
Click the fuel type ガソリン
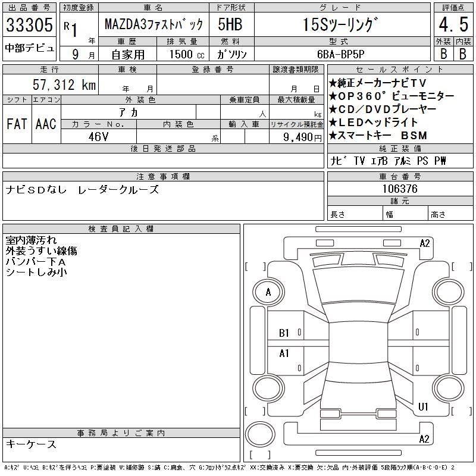point(231,55)
